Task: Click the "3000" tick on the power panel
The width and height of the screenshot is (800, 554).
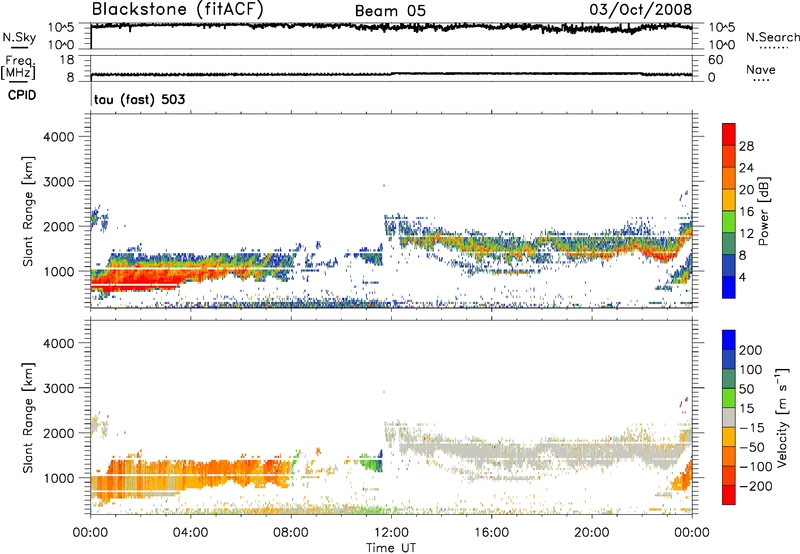Action: point(59,182)
